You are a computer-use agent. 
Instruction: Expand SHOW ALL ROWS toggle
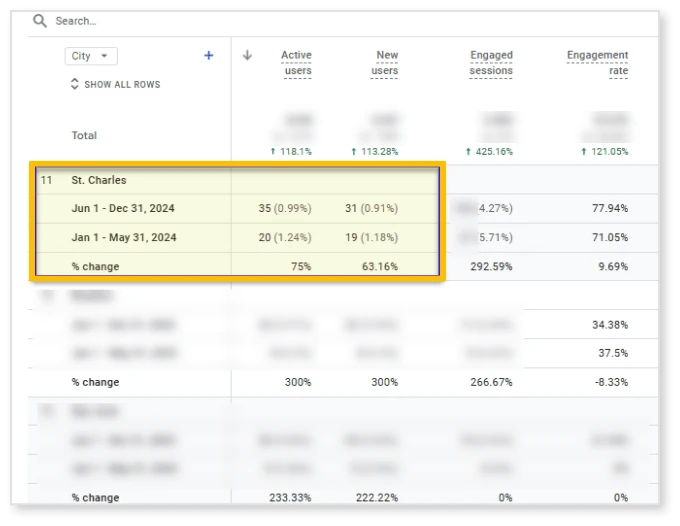[x=116, y=84]
